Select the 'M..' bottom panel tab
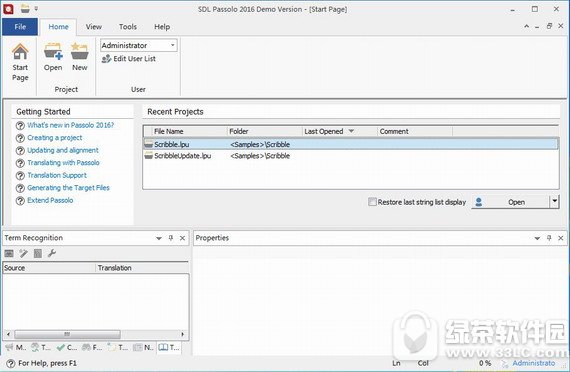The image size is (570, 372). (x=16, y=347)
